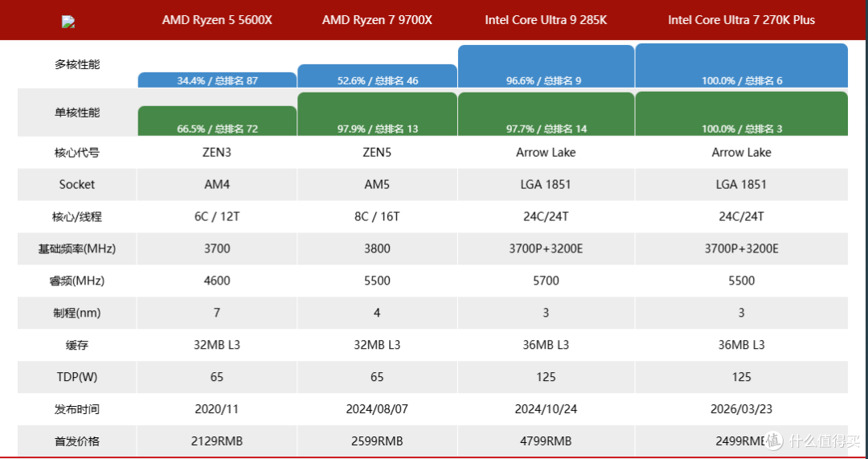Click the 2024/10/24 release date

coord(546,409)
